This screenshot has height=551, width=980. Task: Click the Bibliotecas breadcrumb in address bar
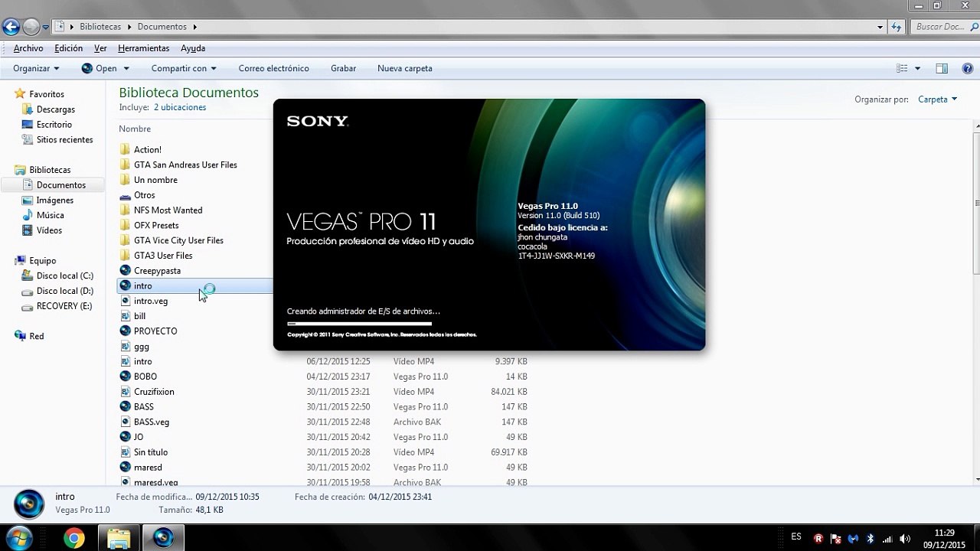[x=100, y=27]
